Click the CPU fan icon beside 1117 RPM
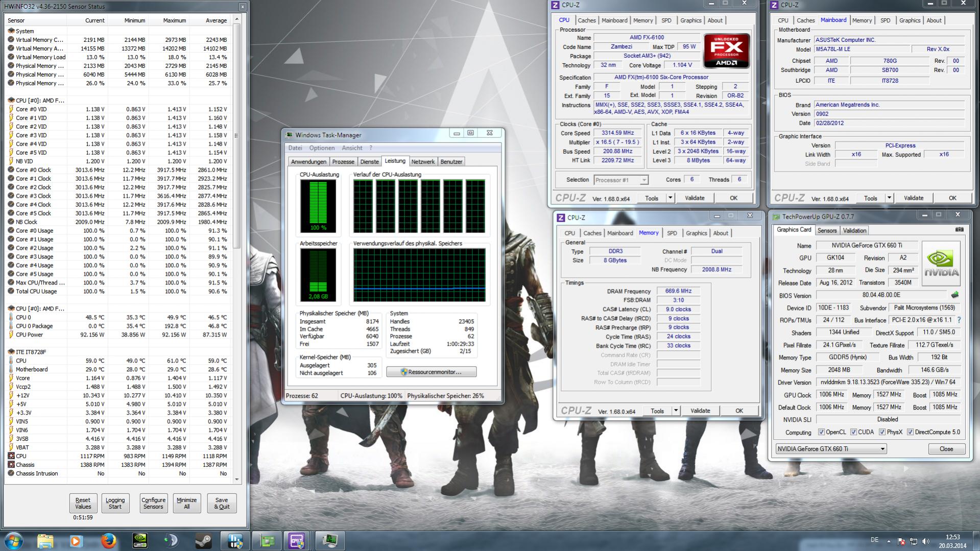Image resolution: width=980 pixels, height=551 pixels. (11, 456)
